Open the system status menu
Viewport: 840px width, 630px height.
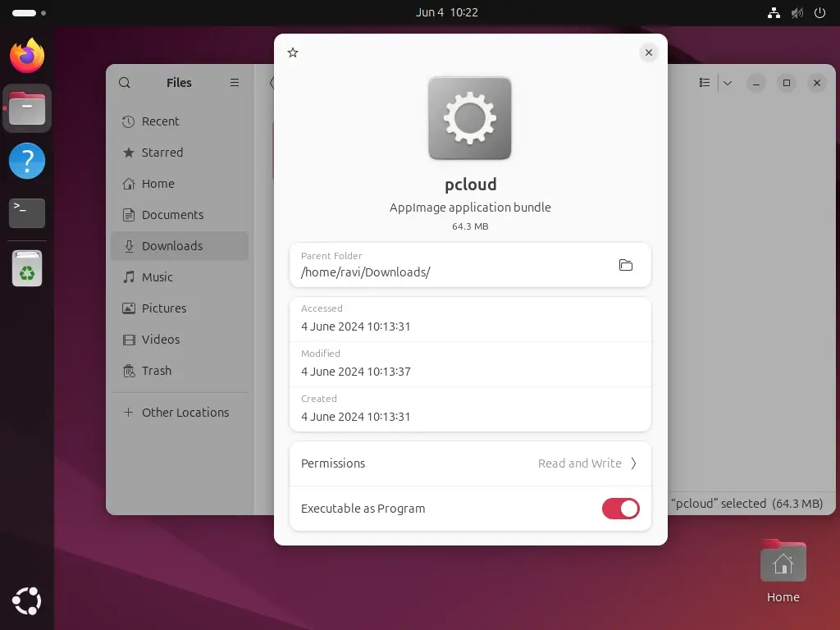pos(797,12)
